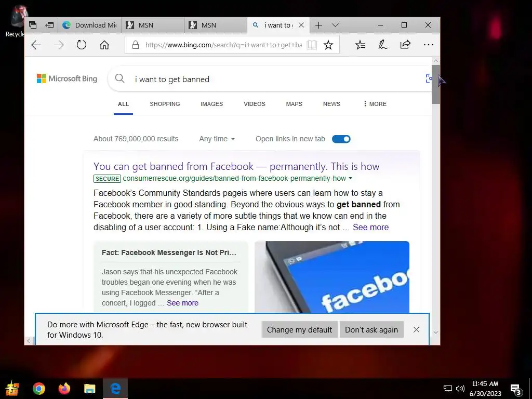The height and width of the screenshot is (399, 532).
Task: Expand tab previews chevron
Action: pos(335,25)
